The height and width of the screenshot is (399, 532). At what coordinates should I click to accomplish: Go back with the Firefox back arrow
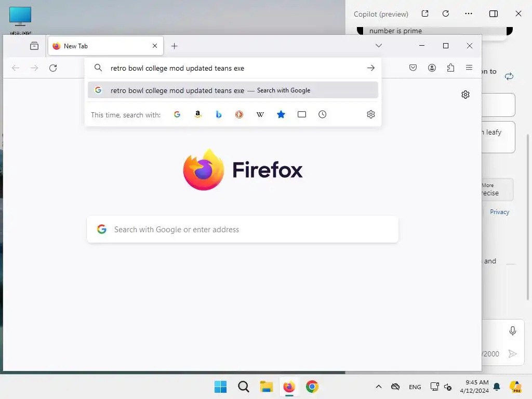(16, 68)
